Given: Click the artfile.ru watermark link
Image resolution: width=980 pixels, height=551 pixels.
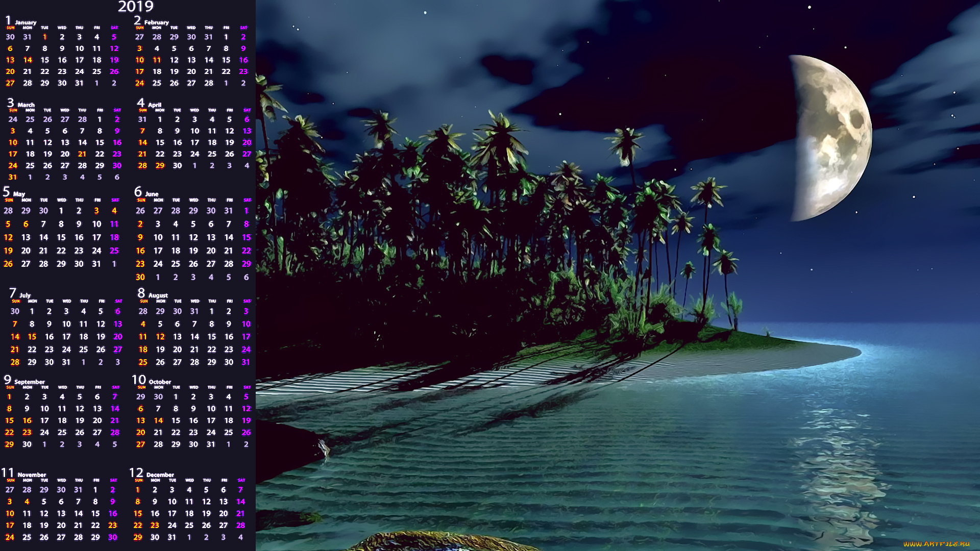Looking at the screenshot, I should 937,544.
